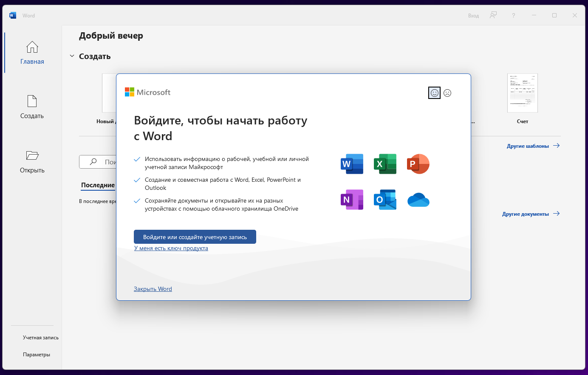588x375 pixels.
Task: Click У меня есть ключ продукта link
Action: (x=171, y=248)
